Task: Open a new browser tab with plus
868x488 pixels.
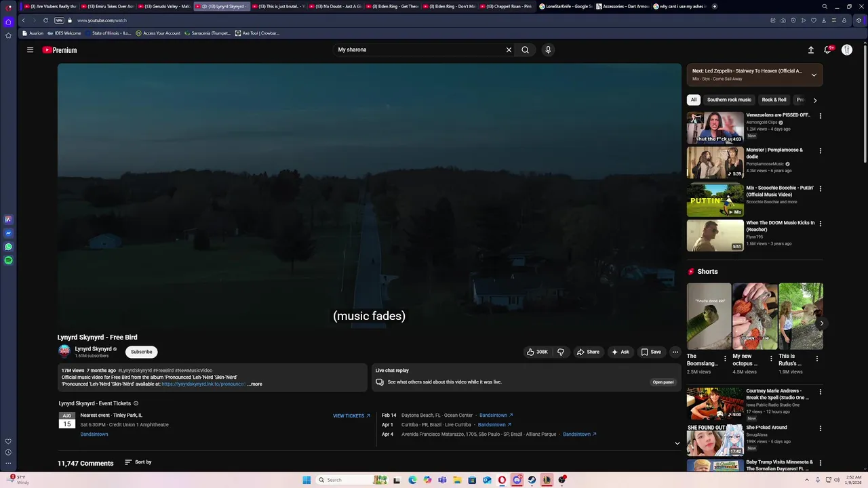Action: click(714, 6)
